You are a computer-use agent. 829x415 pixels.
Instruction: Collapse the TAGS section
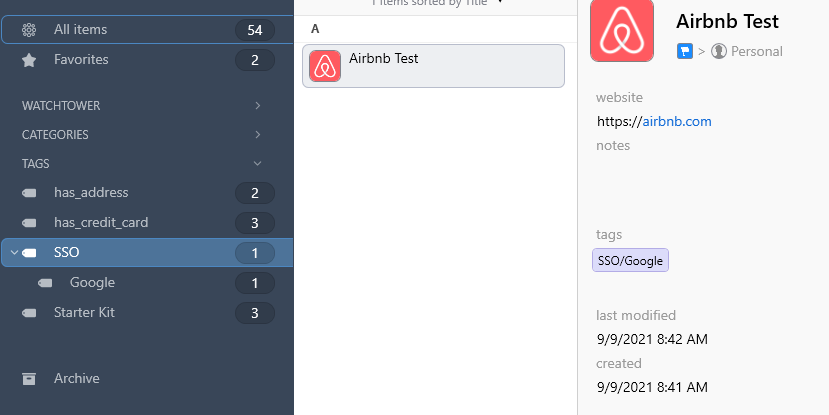click(x=257, y=164)
